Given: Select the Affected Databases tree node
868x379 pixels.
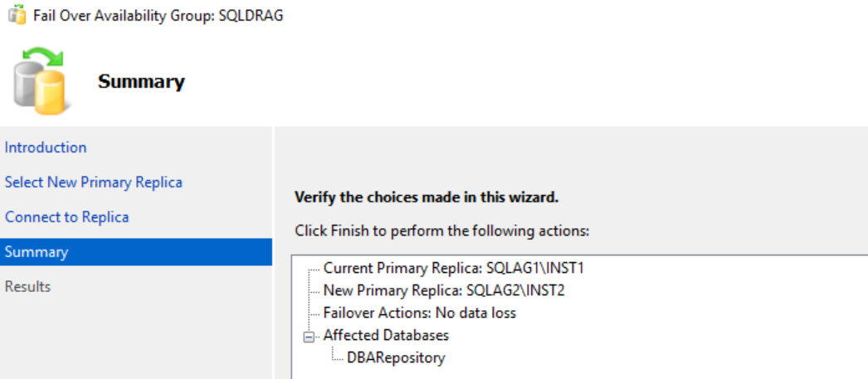Looking at the screenshot, I should point(386,336).
